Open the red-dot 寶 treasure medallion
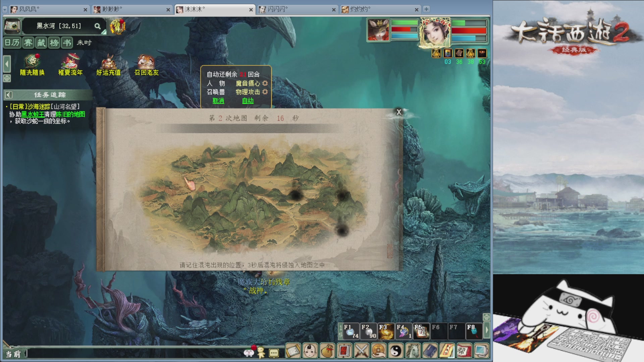Image resolution: width=644 pixels, height=362 pixels. [118, 26]
